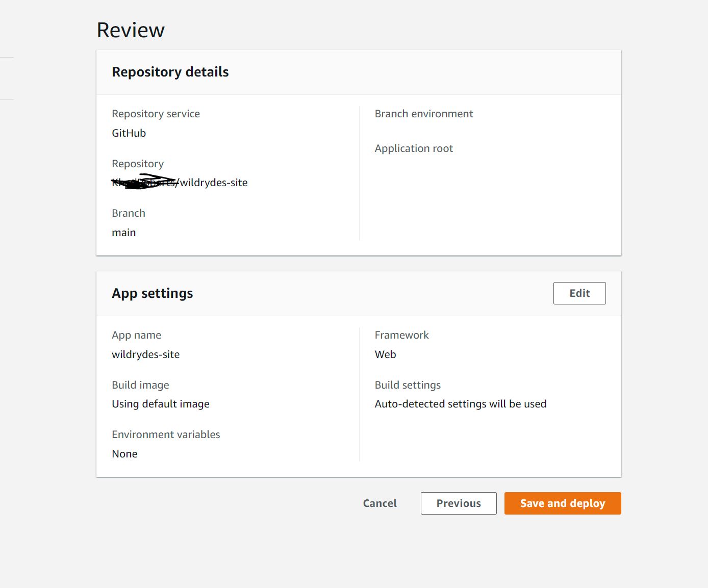Click the Save and deploy button
The width and height of the screenshot is (708, 588).
(x=562, y=503)
